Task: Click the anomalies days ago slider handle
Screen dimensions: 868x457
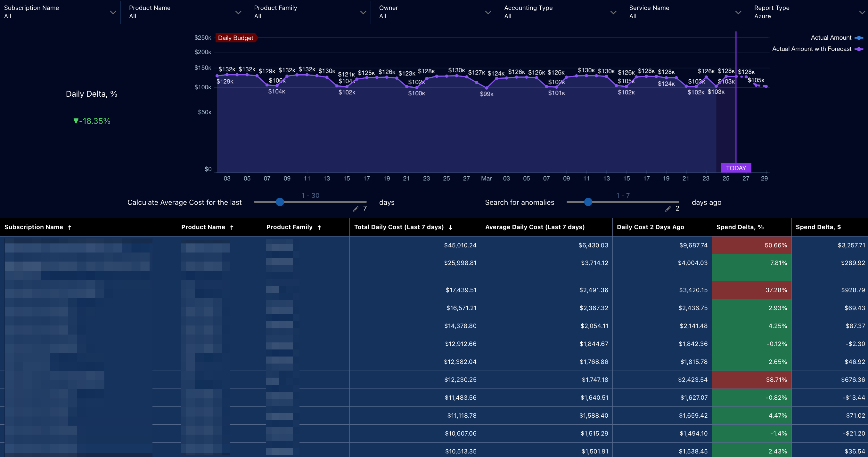Action: (588, 202)
